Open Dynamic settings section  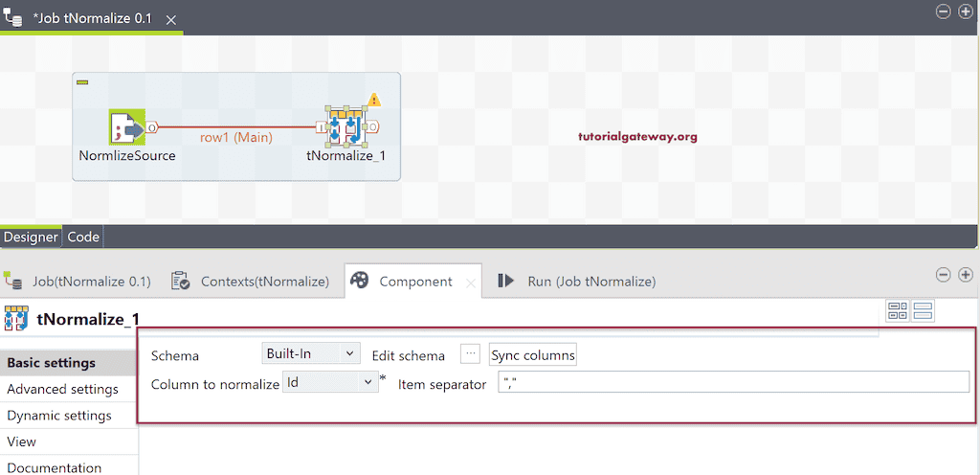(x=69, y=416)
